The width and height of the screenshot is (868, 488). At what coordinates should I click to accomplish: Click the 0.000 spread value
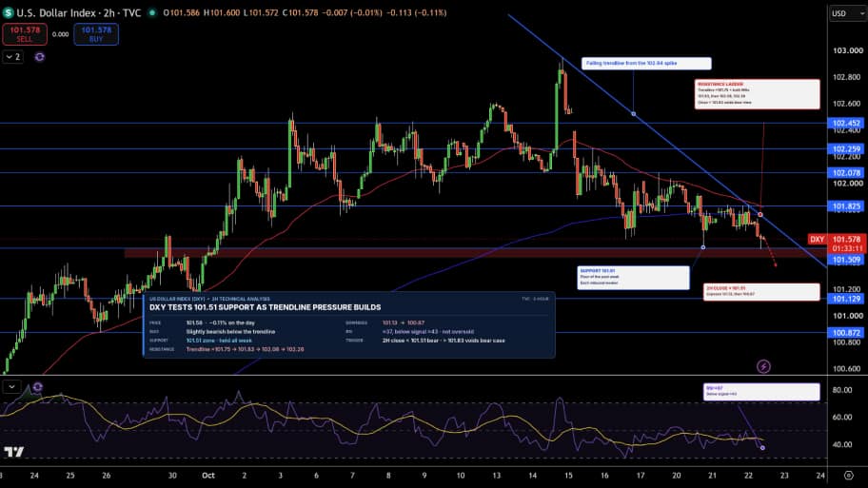pos(60,34)
